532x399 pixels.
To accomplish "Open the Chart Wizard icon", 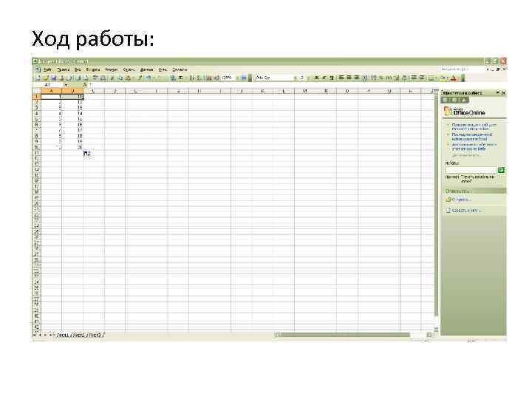I will (208, 78).
